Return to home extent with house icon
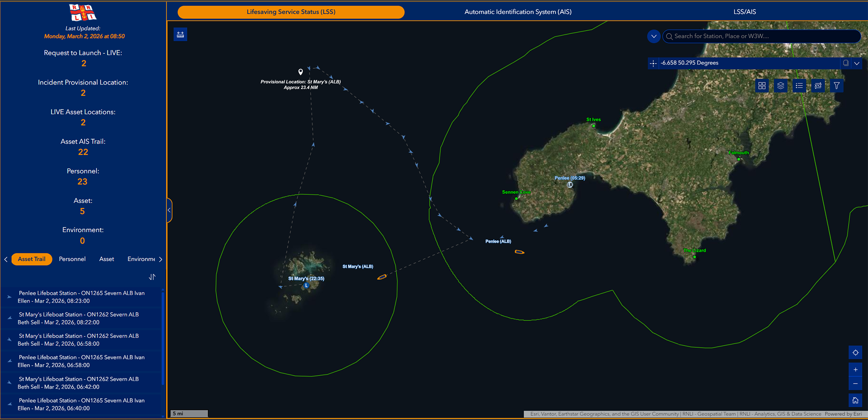 coord(855,400)
